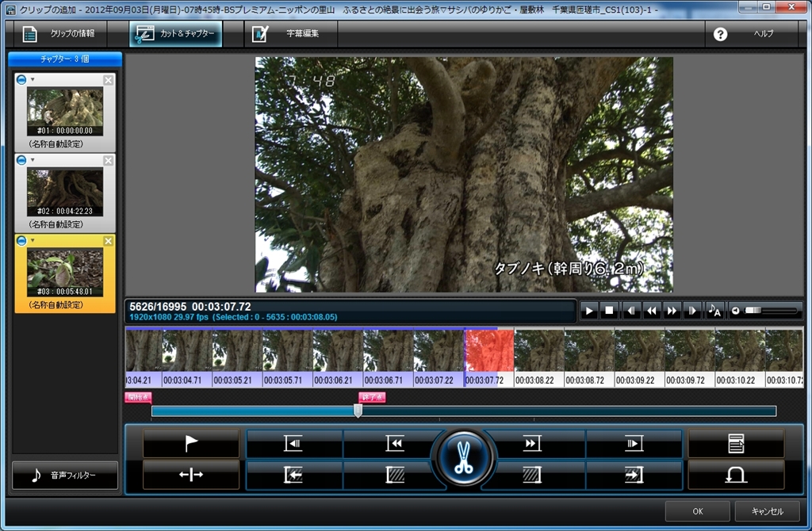Open the 音声フィルター button
Viewport: 812px width, 531px height.
tap(65, 476)
